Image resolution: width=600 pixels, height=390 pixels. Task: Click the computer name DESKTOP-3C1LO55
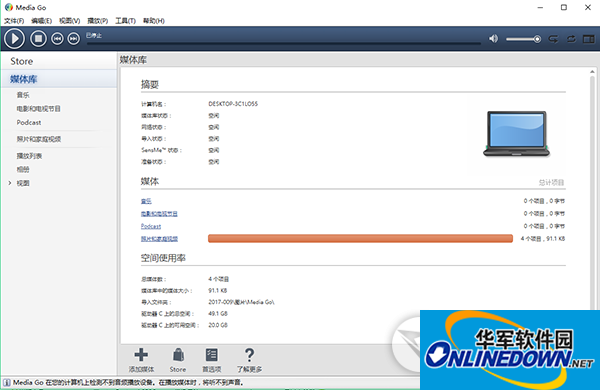pos(233,104)
